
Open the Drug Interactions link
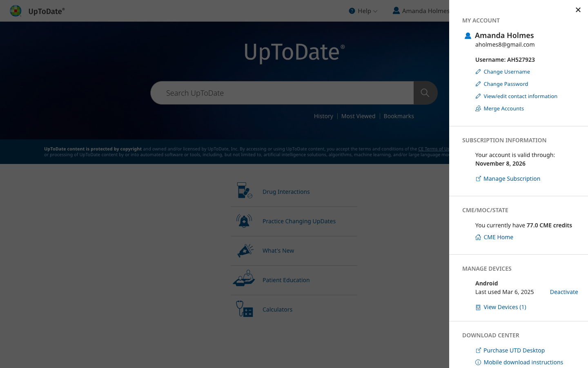click(286, 192)
